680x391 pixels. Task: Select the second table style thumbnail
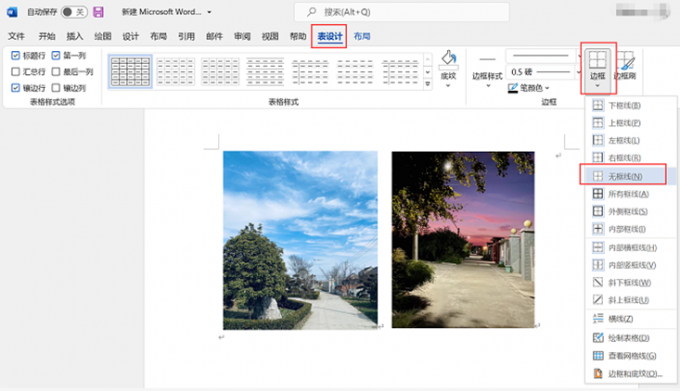176,72
